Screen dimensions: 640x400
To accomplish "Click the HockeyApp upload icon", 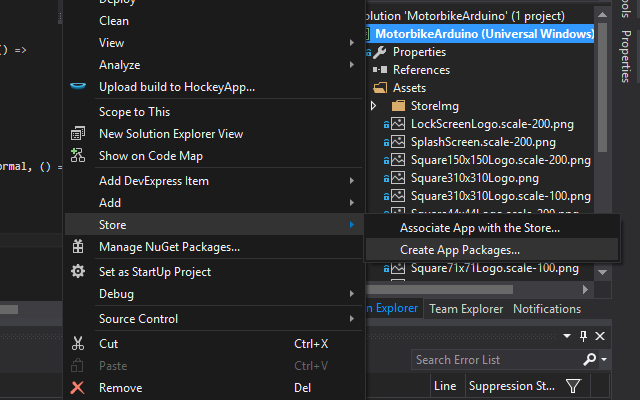I will tap(78, 87).
